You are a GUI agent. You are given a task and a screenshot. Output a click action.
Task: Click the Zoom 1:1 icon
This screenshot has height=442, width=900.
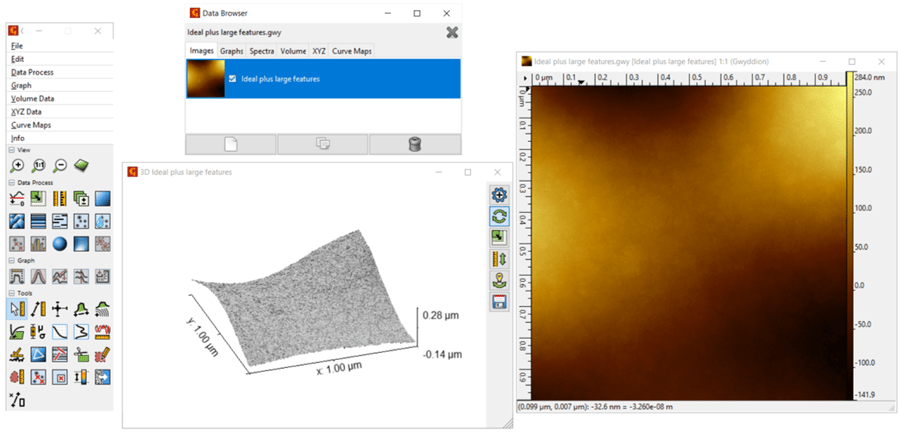pos(39,166)
